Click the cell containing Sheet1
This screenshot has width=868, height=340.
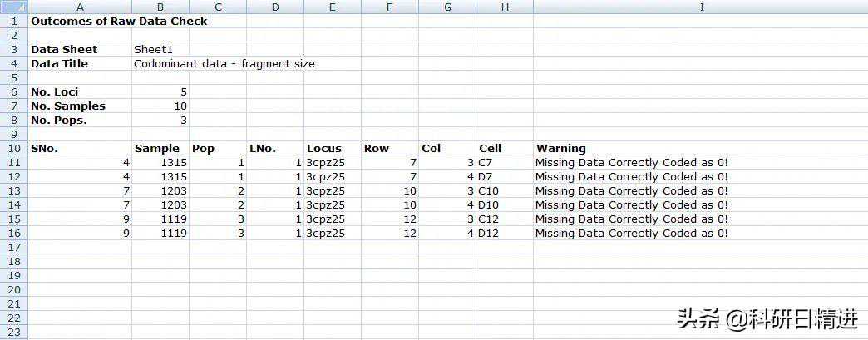[x=160, y=49]
